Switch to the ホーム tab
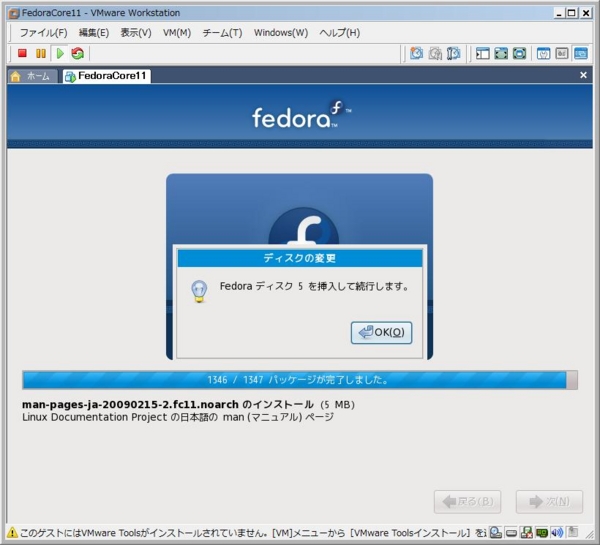 pyautogui.click(x=32, y=76)
